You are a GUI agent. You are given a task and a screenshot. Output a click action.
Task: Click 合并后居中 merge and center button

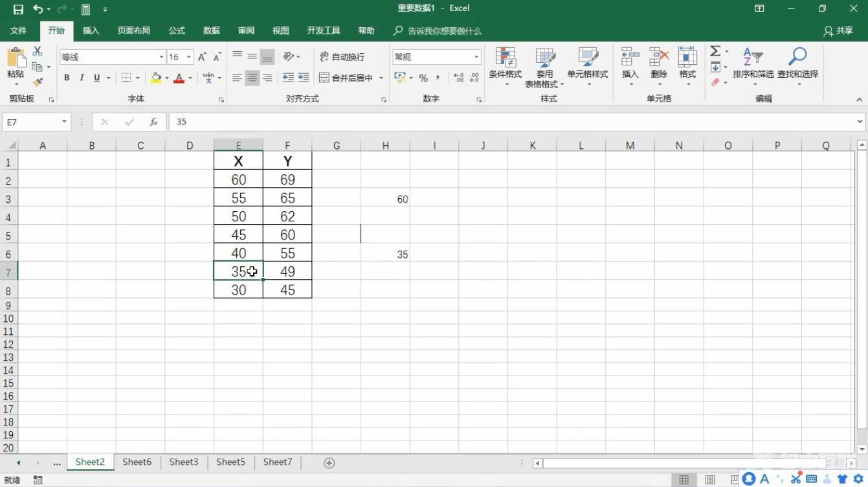[x=346, y=78]
